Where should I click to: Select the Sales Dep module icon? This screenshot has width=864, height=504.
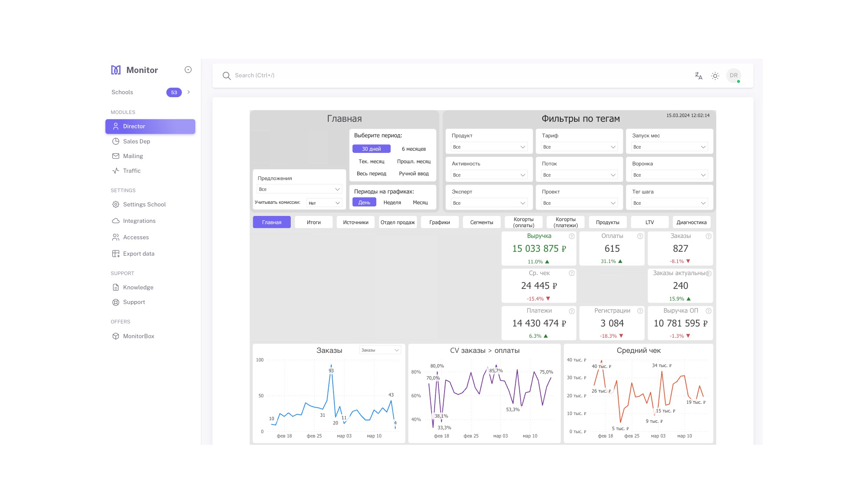pyautogui.click(x=115, y=141)
